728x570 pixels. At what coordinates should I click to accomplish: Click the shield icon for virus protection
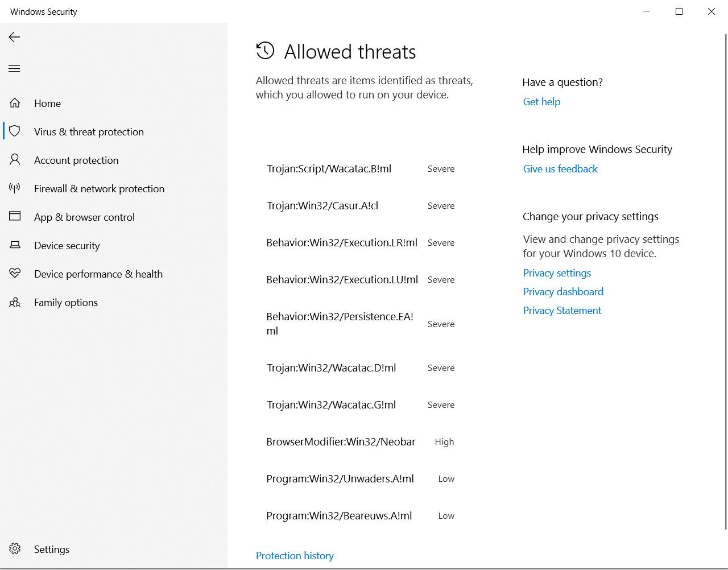coord(15,131)
